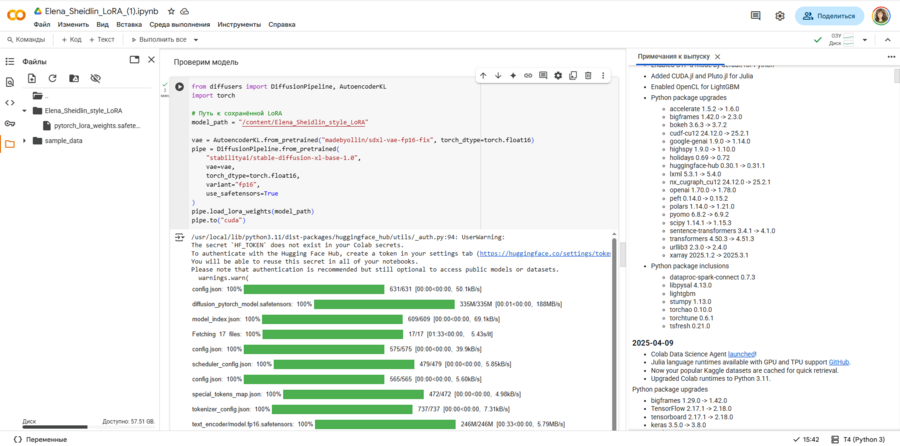The width and height of the screenshot is (900, 446).
Task: Open the Среда выполнения menu
Action: [x=178, y=24]
